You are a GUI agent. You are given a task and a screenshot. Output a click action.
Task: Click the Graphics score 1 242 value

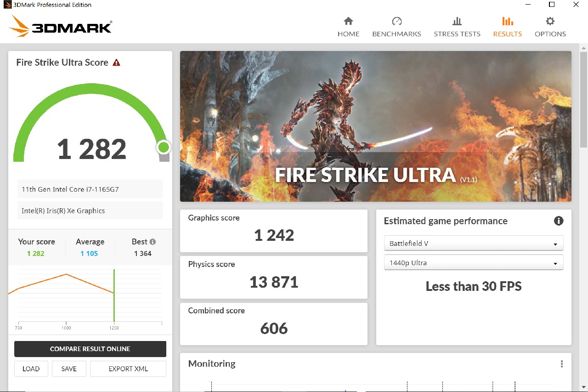(x=274, y=235)
